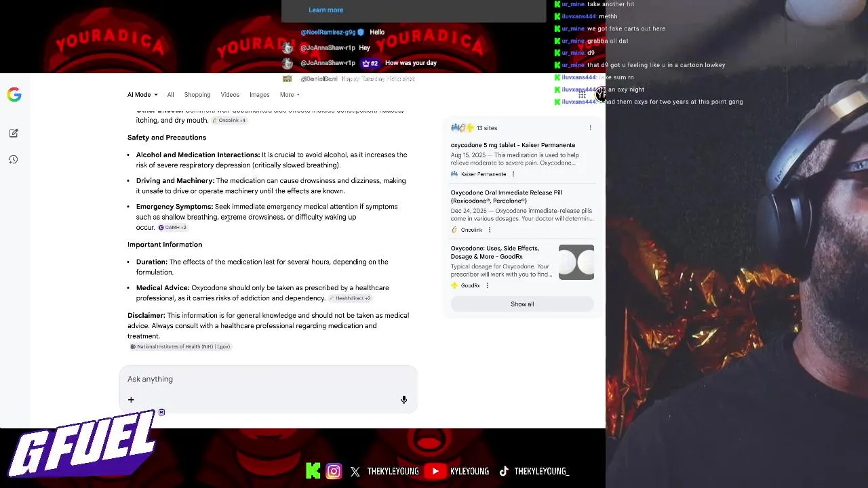Open the Healthdirect +2 citation chip
868x488 pixels.
point(350,298)
